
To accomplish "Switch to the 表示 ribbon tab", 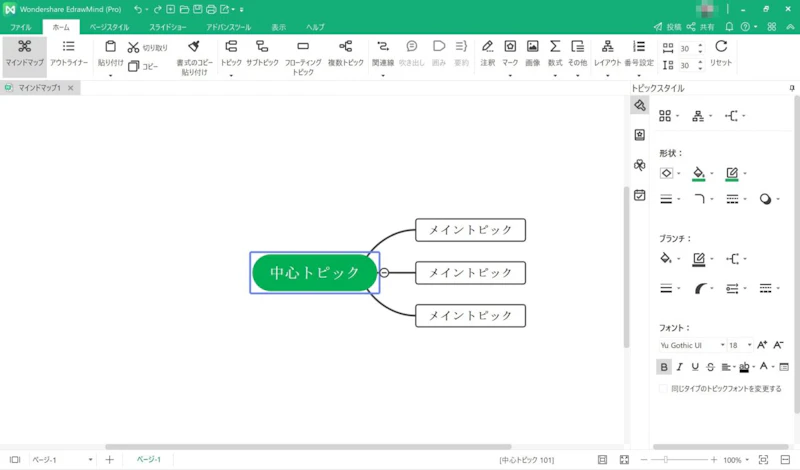I will coord(279,27).
